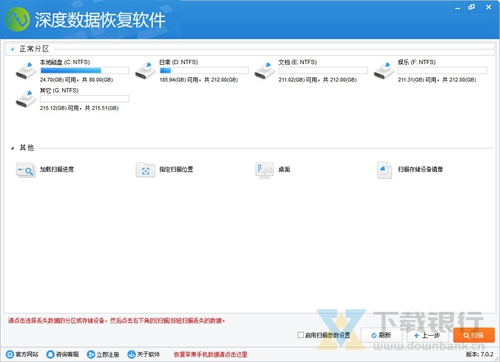This screenshot has width=500, height=362.
Task: Click the 其他 section heading
Action: [27, 148]
